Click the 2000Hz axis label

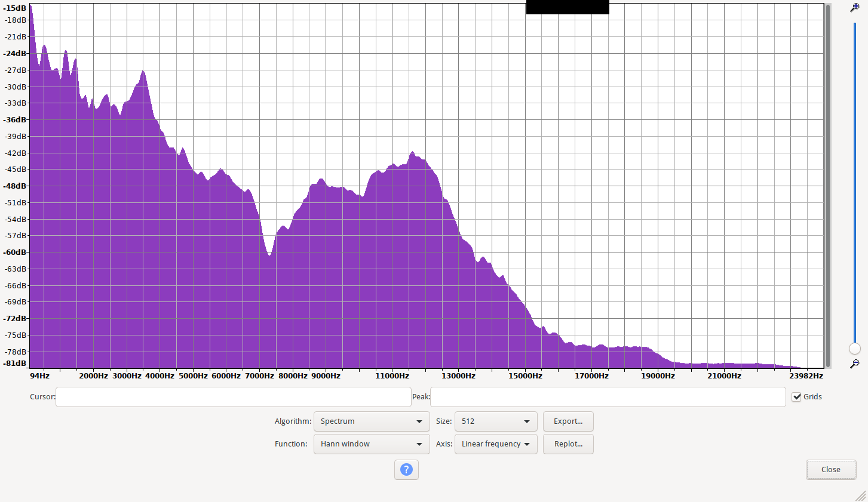point(94,376)
